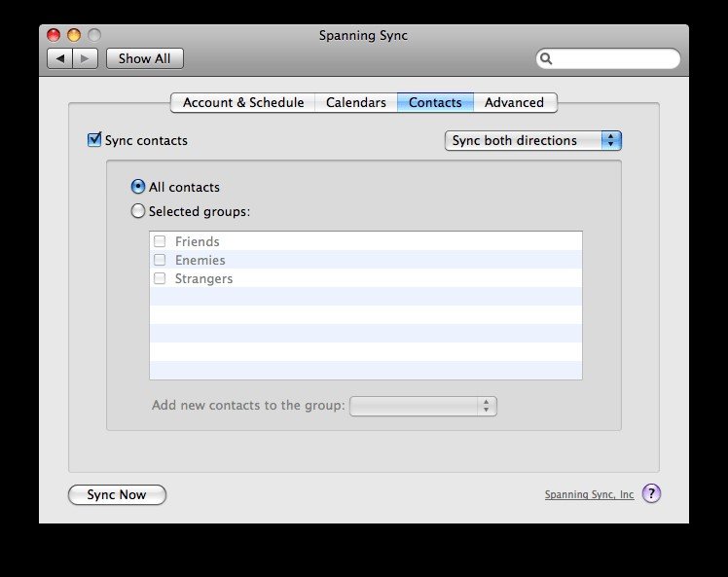Click the Strangers row label

tap(203, 278)
